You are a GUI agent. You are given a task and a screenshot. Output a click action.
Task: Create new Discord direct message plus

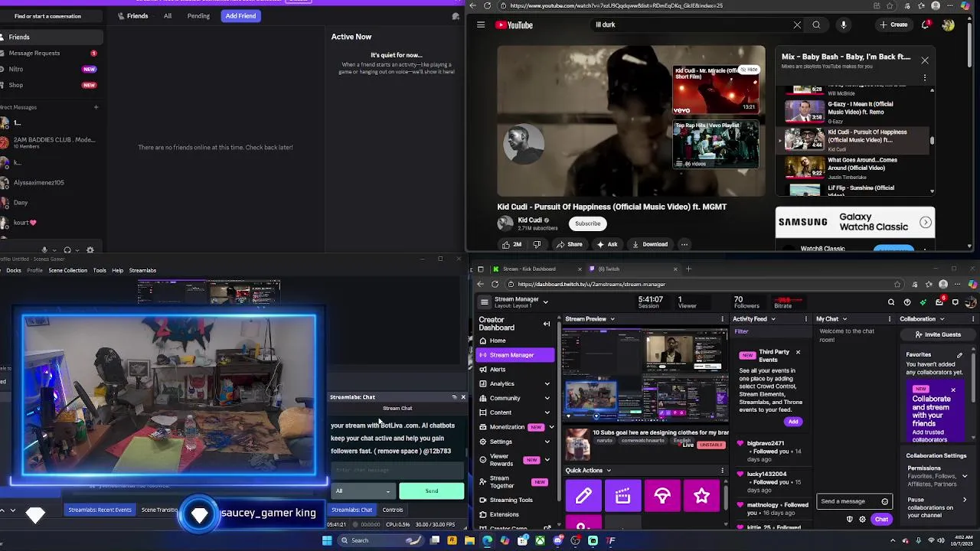point(96,107)
